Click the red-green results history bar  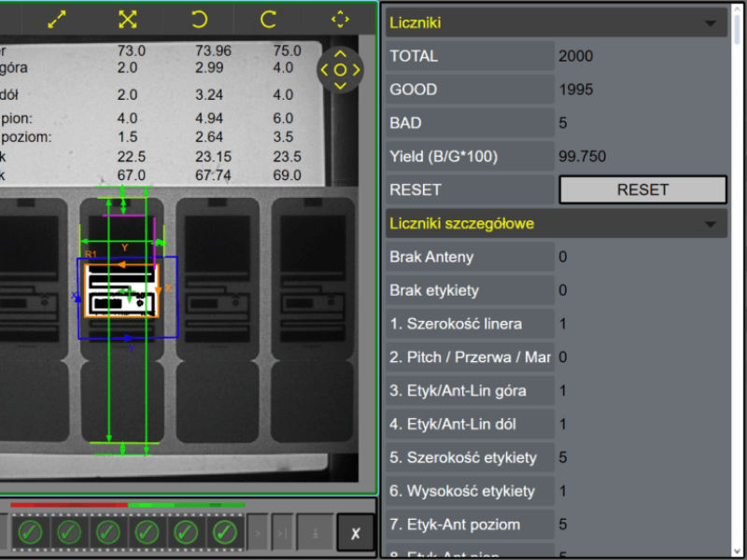click(x=126, y=505)
